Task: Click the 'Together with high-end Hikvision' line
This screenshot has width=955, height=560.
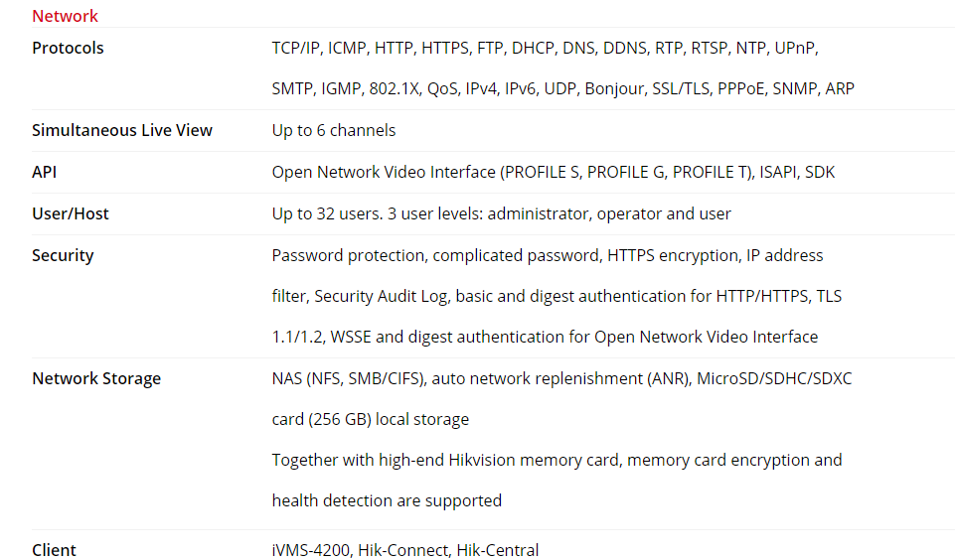Action: (x=557, y=460)
